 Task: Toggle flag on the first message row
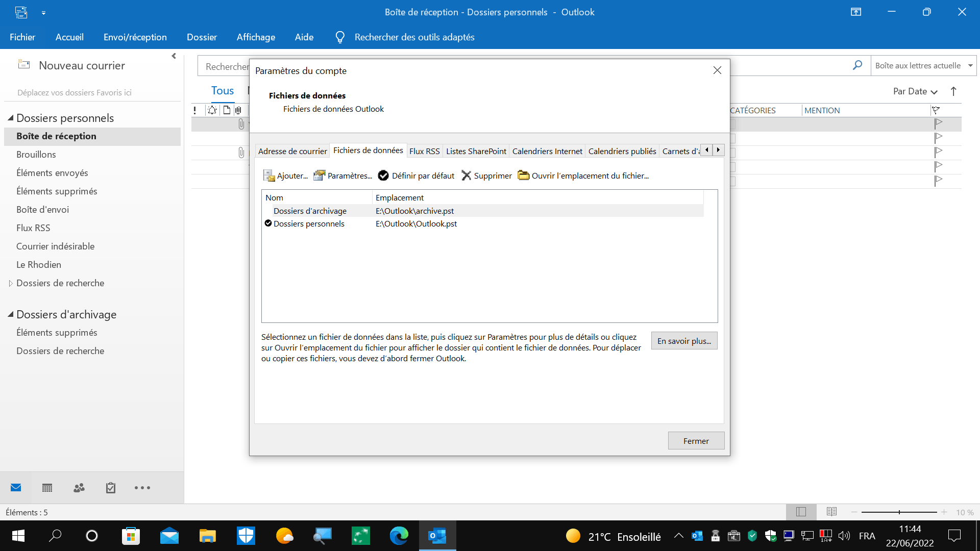pos(938,123)
